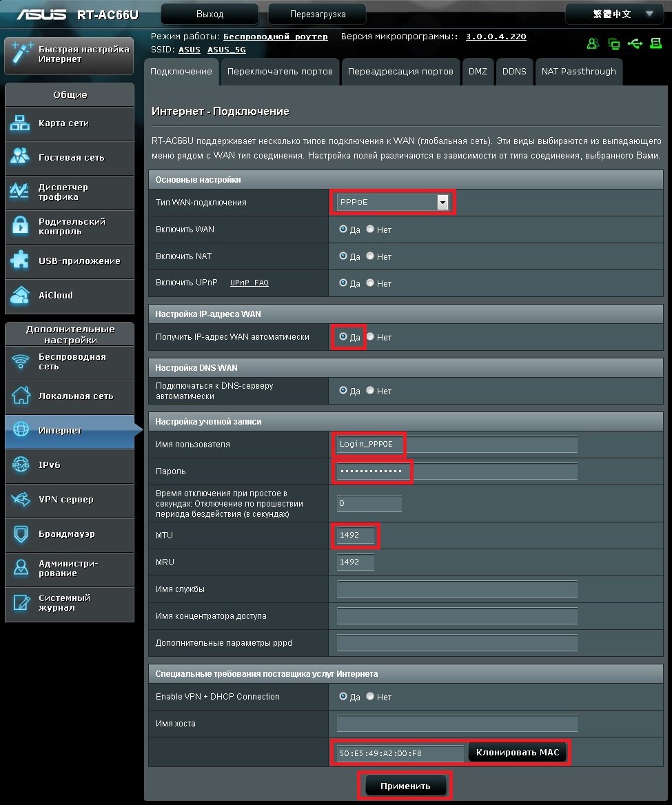
Task: Open the UPnP FAQ link
Action: pos(250,283)
